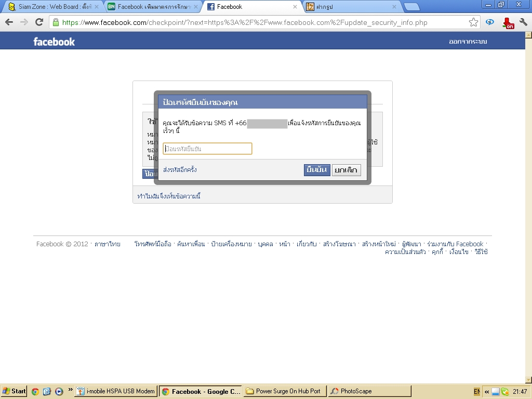Click the colorful security tray icon
This screenshot has height=399, width=532.
tap(505, 392)
